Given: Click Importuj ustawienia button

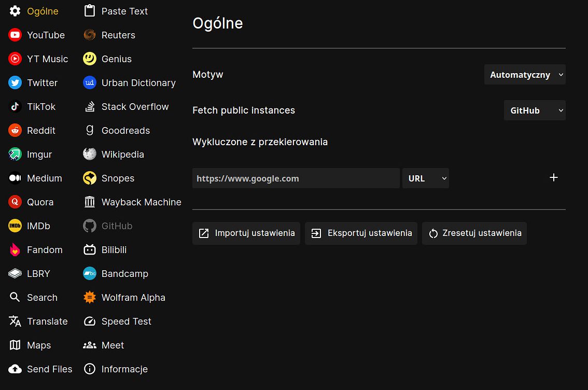Looking at the screenshot, I should point(246,233).
